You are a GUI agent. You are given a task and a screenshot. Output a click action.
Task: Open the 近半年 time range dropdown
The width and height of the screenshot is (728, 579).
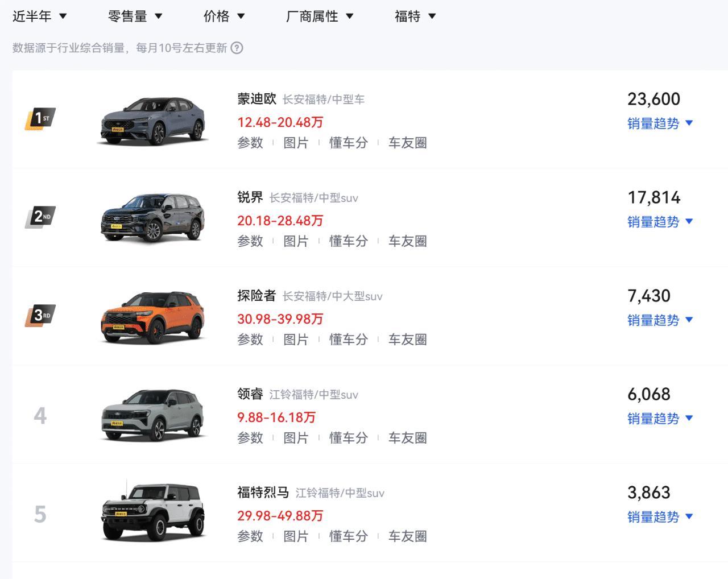(39, 16)
